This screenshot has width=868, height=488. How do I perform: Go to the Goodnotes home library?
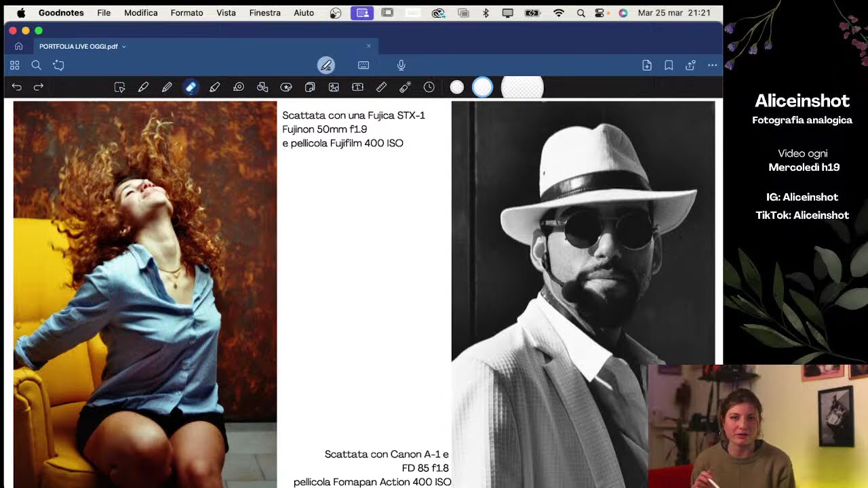pyautogui.click(x=18, y=46)
